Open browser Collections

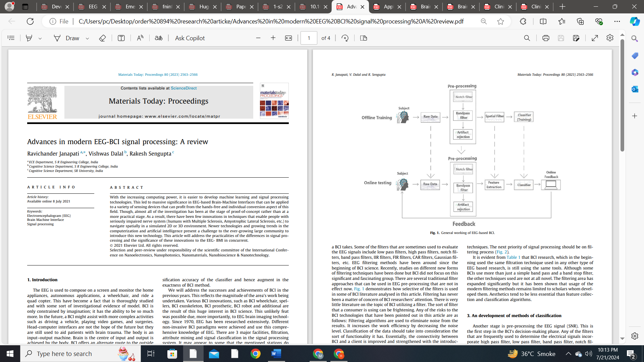[580, 21]
